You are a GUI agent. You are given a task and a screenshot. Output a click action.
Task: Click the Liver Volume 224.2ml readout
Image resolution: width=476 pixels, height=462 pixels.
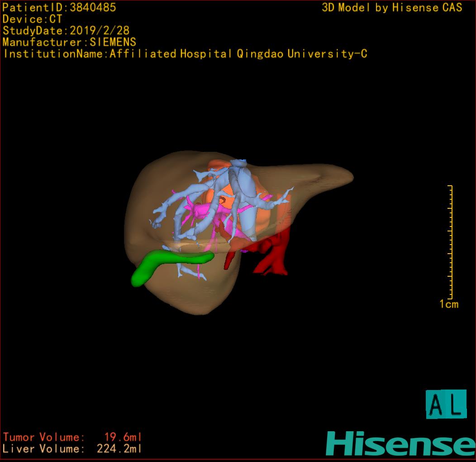(x=72, y=448)
